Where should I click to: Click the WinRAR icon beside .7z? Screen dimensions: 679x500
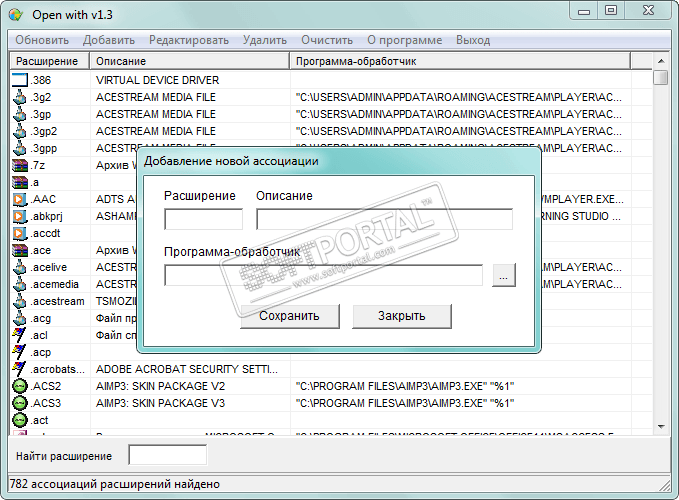point(19,165)
